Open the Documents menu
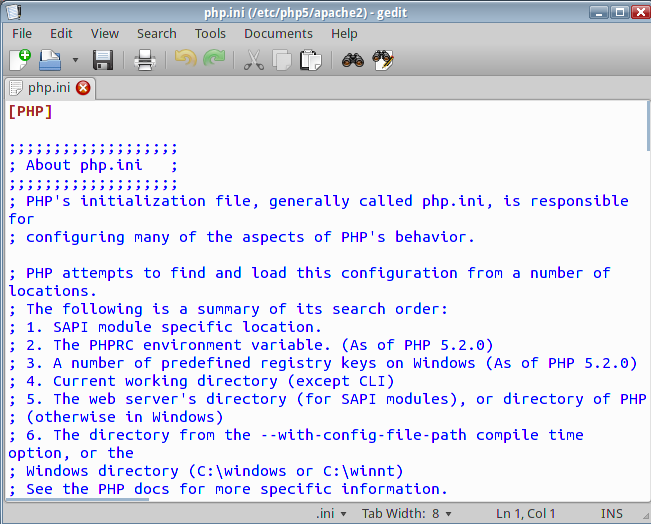The height and width of the screenshot is (524, 651). click(278, 34)
